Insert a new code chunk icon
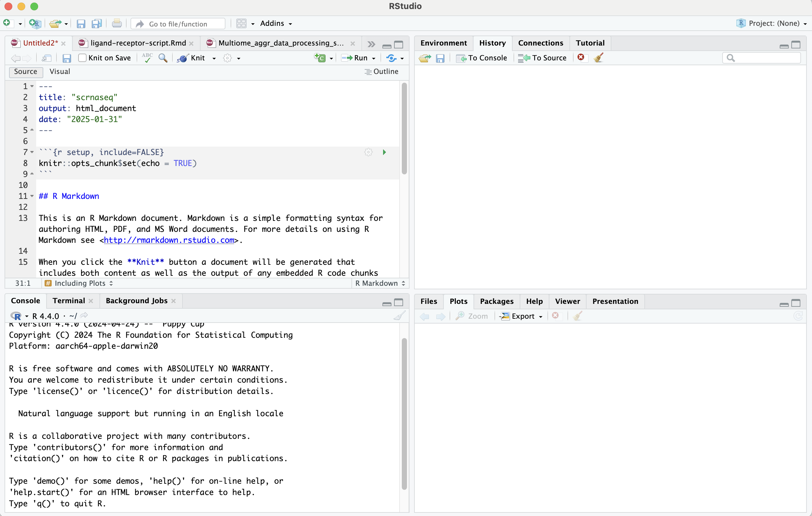The height and width of the screenshot is (516, 812). pyautogui.click(x=320, y=58)
